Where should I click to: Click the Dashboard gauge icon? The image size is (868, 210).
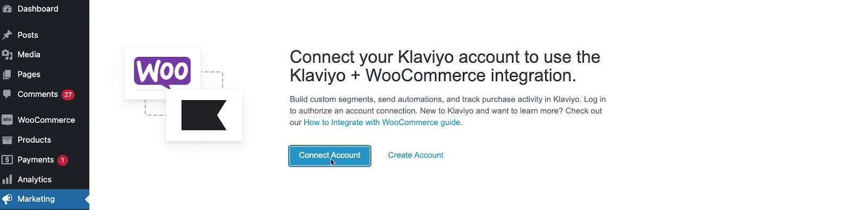point(7,9)
